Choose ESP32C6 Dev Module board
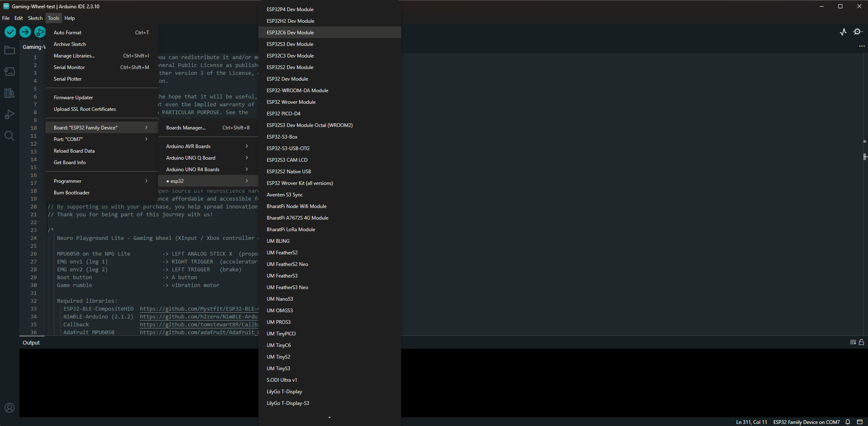Viewport: 868px width, 426px height. (330, 32)
